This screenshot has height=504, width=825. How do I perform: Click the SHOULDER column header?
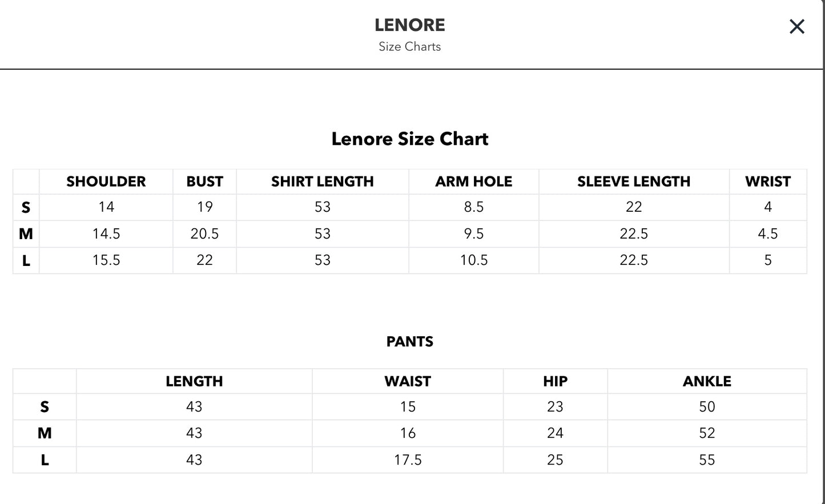pyautogui.click(x=106, y=181)
